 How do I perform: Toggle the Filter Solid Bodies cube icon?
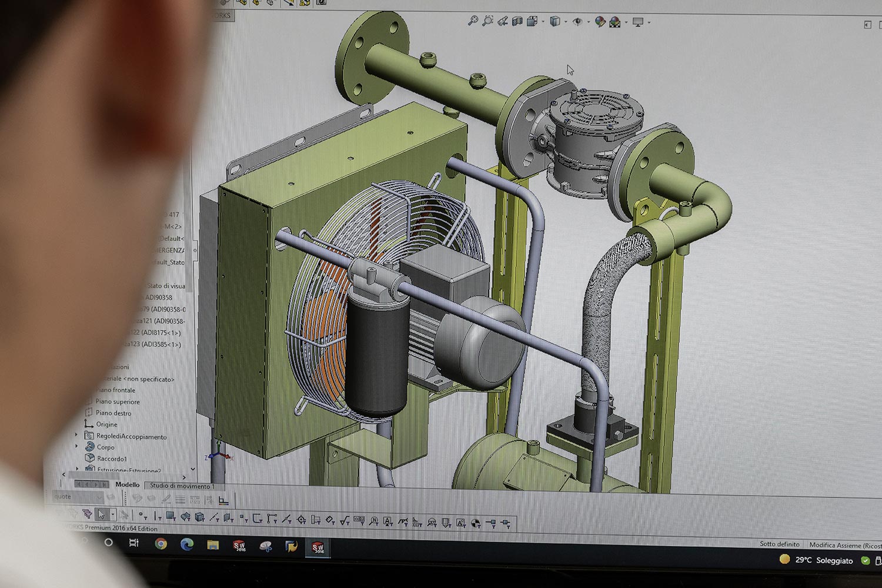click(x=199, y=517)
